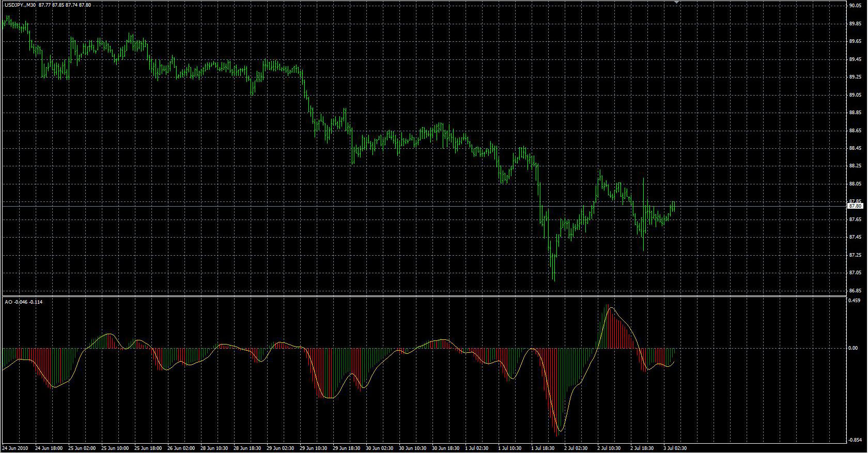Screen dimensions: 868x453
Task: Click the 29 Jun 18:30 time label
Action: click(346, 448)
